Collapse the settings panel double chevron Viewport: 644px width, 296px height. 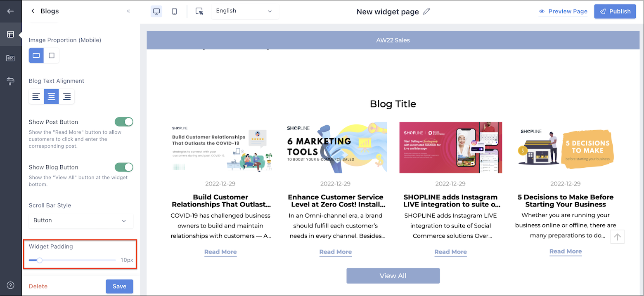point(128,11)
